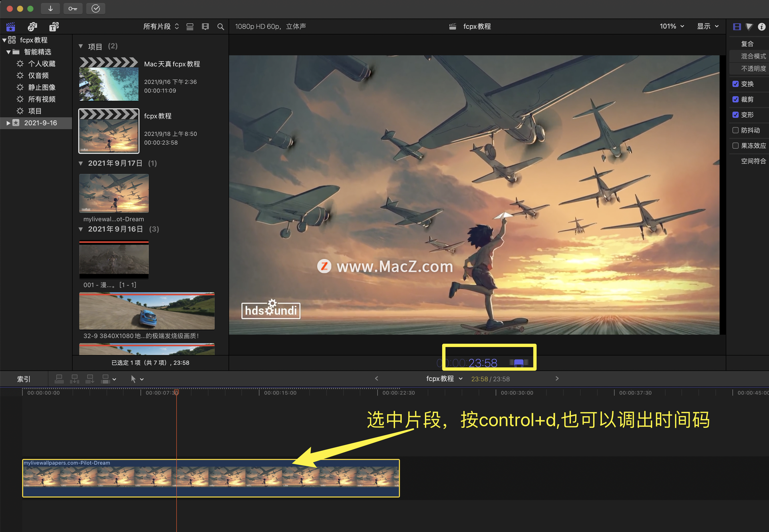Toggle the 变换 checkbox

point(735,84)
